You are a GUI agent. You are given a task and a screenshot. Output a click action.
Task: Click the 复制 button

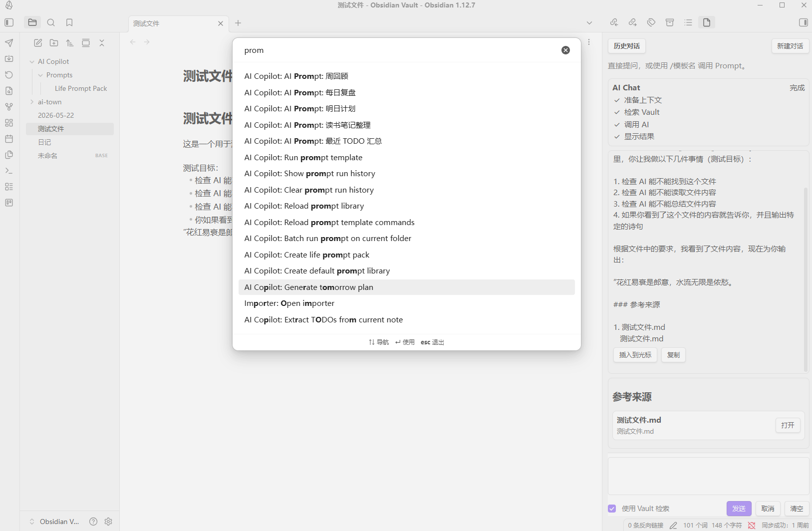pos(673,355)
